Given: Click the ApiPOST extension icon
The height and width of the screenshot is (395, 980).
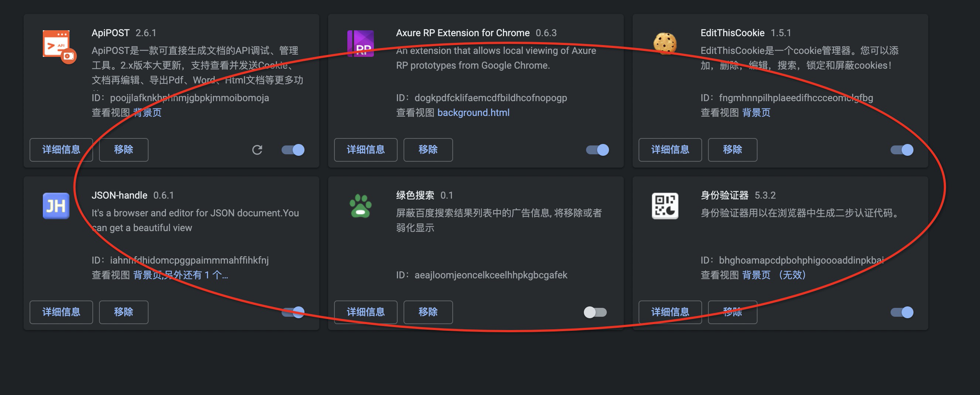Looking at the screenshot, I should (59, 47).
